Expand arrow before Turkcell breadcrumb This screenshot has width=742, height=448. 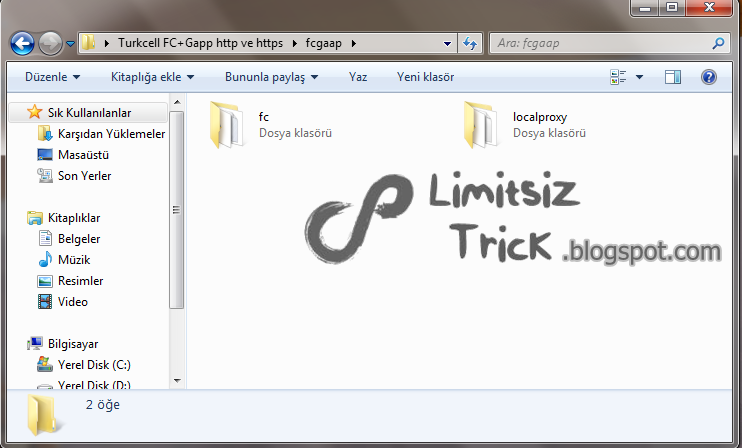coord(107,43)
